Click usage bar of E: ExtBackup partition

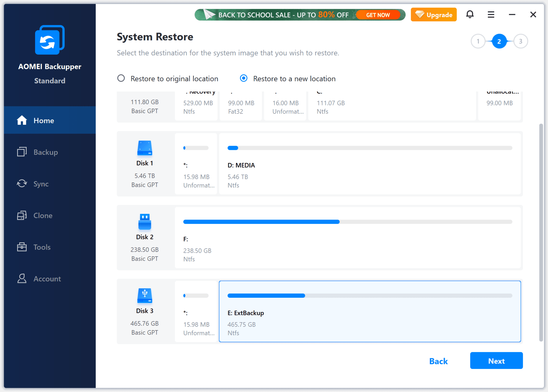tap(370, 296)
